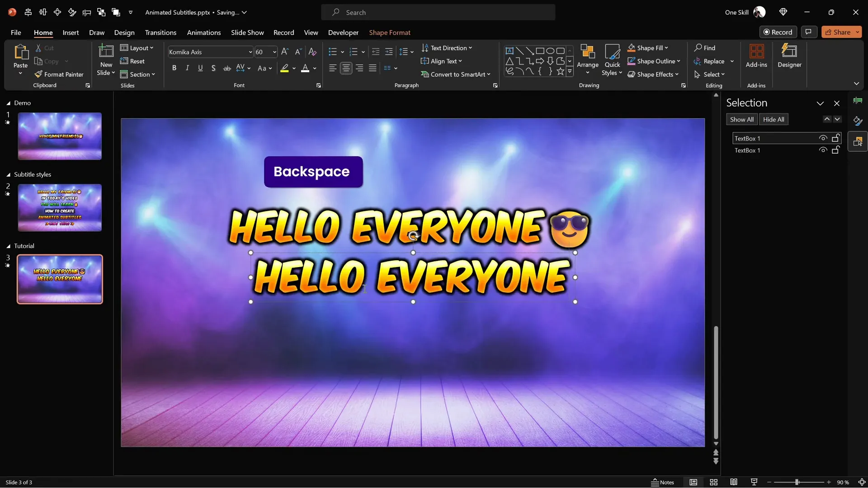Open the Comments pane icon
Image resolution: width=868 pixels, height=488 pixels.
[x=808, y=32]
